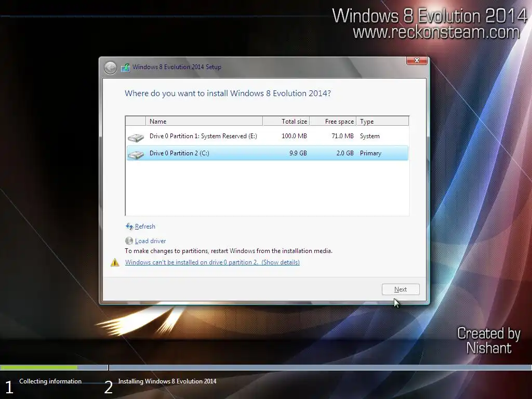Sort by the Free space column header
532x399 pixels.
click(x=333, y=121)
